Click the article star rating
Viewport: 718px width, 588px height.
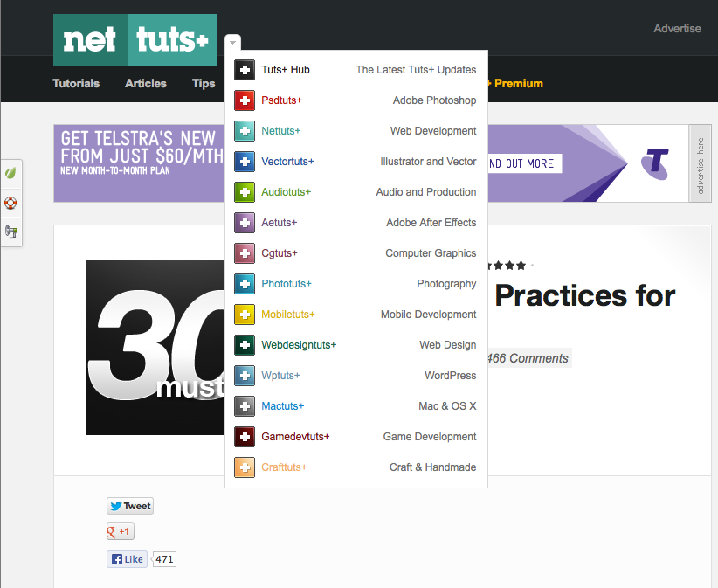point(507,265)
